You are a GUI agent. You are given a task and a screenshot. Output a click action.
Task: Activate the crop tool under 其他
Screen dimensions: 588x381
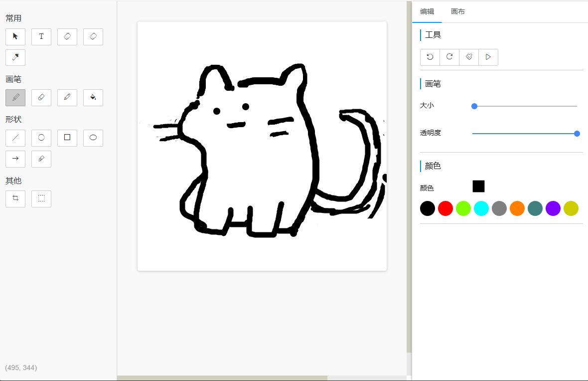[x=15, y=198]
